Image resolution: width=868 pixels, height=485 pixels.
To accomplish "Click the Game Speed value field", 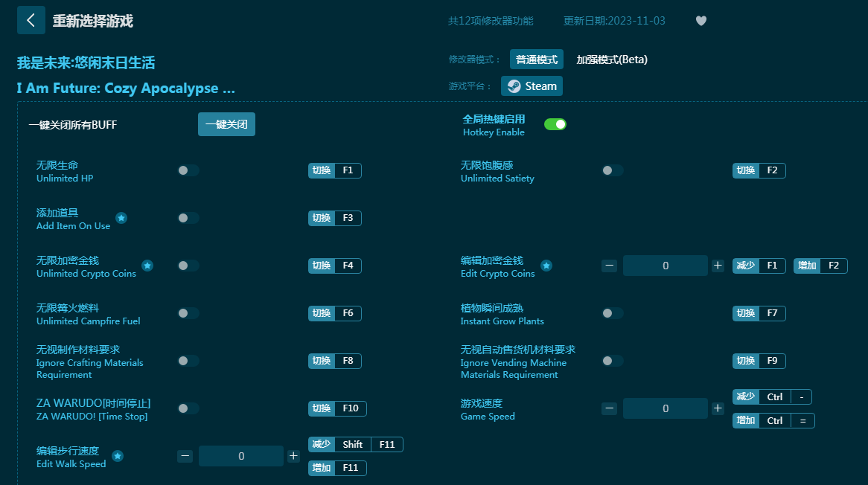I will pos(665,408).
